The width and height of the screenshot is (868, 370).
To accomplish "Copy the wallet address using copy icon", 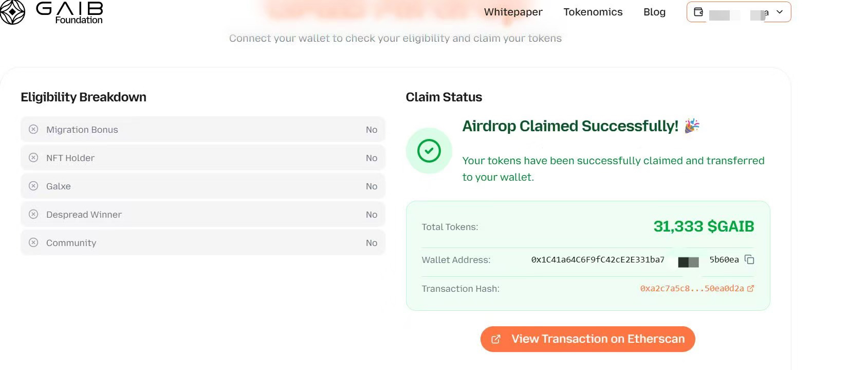I will 750,260.
